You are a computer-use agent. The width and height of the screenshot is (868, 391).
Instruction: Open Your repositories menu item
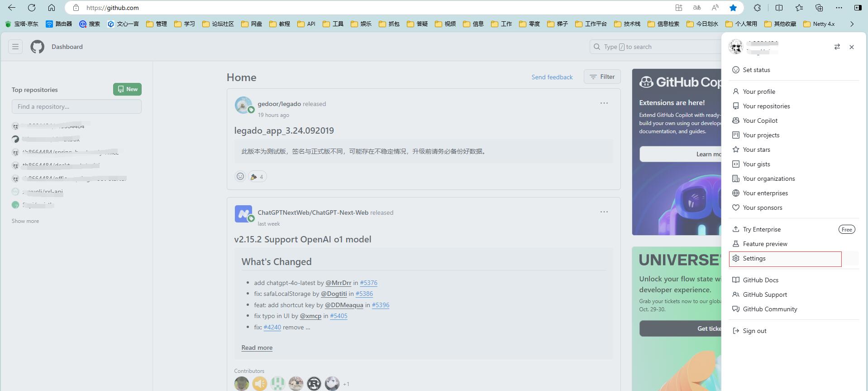tap(794, 106)
